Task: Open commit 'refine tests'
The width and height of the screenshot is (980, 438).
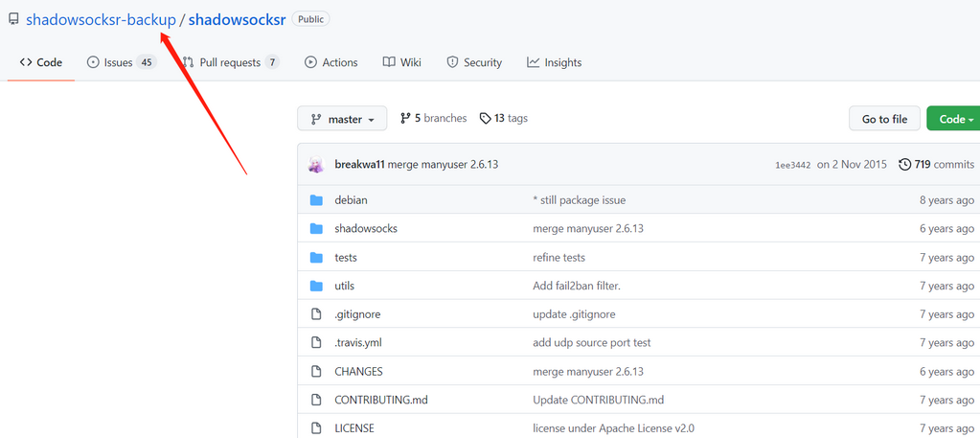Action: [x=558, y=257]
